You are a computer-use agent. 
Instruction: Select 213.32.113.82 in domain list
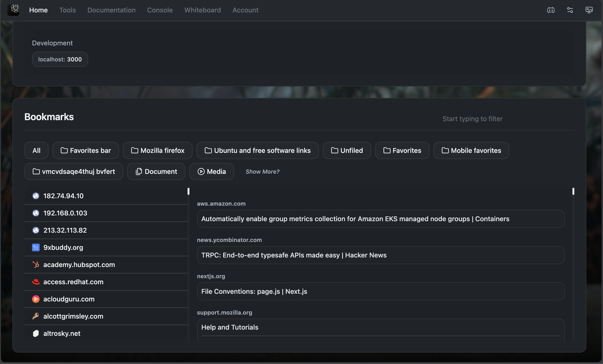(x=106, y=230)
